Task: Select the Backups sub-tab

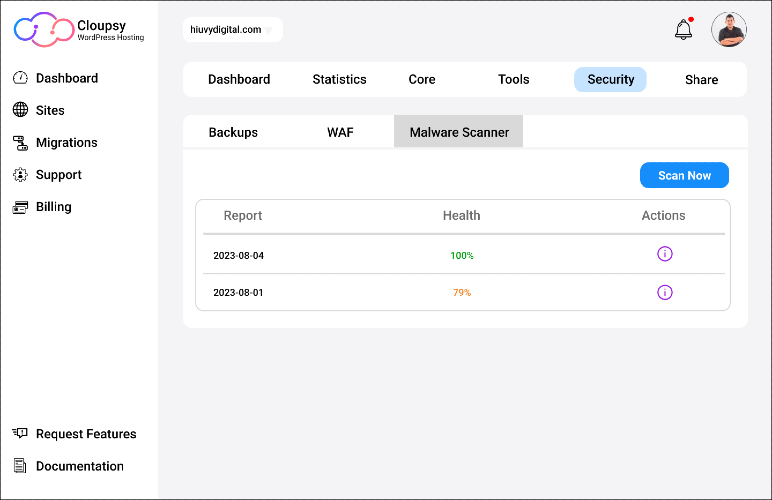Action: [x=233, y=132]
